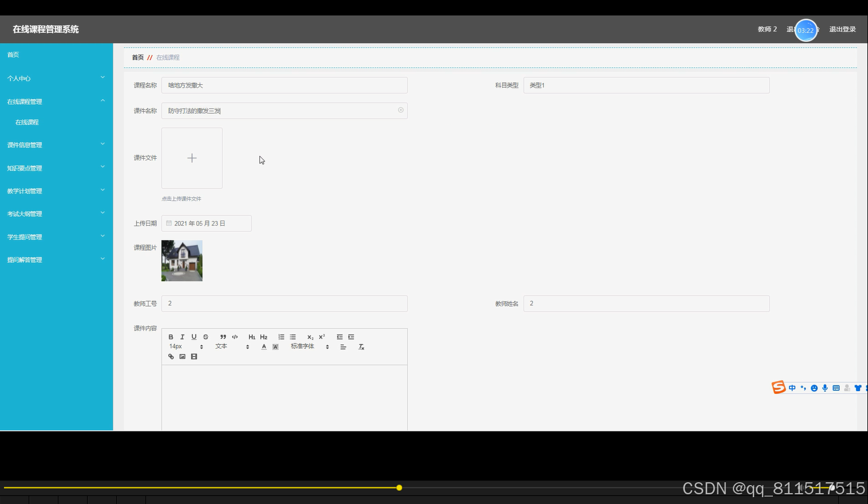Insert a bullet list
The height and width of the screenshot is (504, 868).
tap(293, 337)
